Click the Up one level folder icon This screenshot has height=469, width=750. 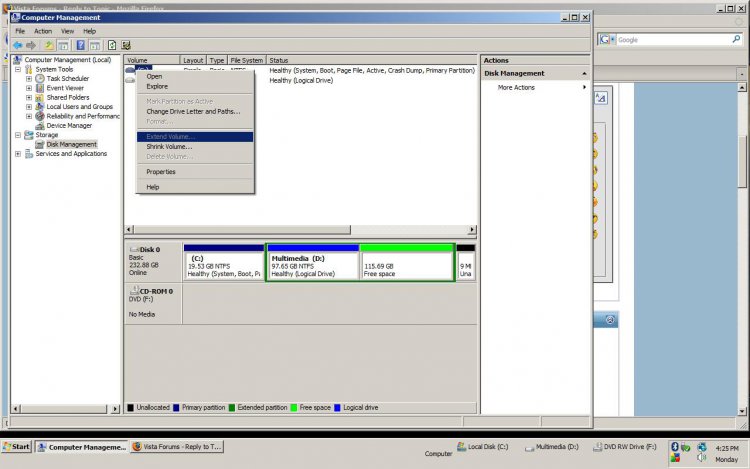pyautogui.click(x=49, y=45)
